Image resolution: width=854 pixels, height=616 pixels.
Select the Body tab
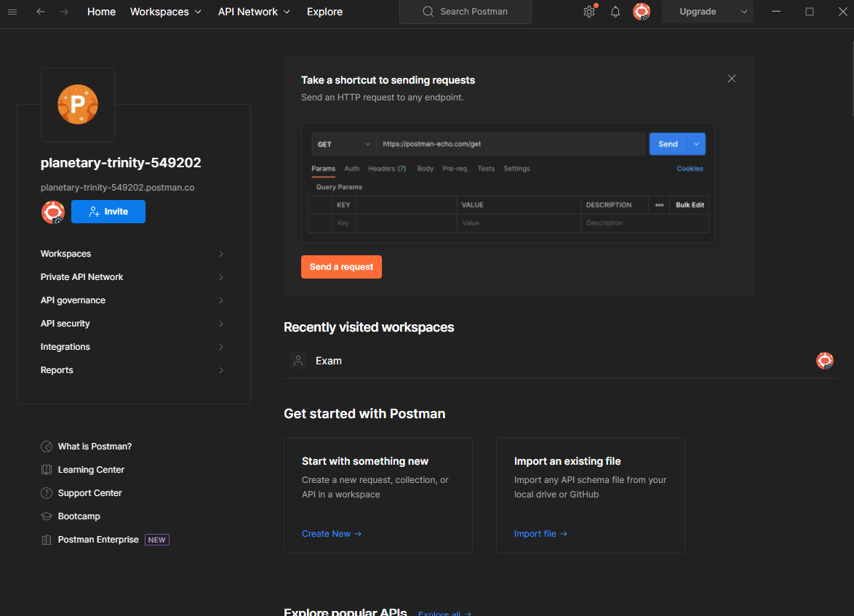[426, 169]
